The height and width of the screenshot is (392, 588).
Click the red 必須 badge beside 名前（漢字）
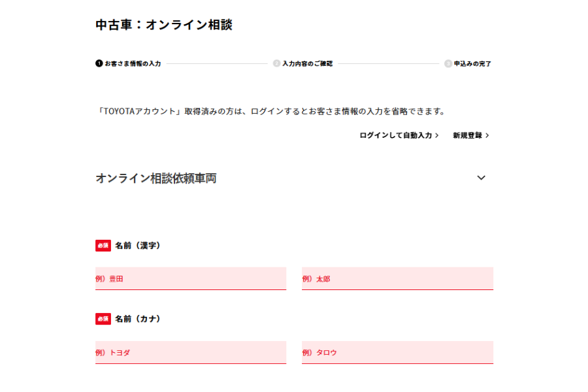click(102, 245)
